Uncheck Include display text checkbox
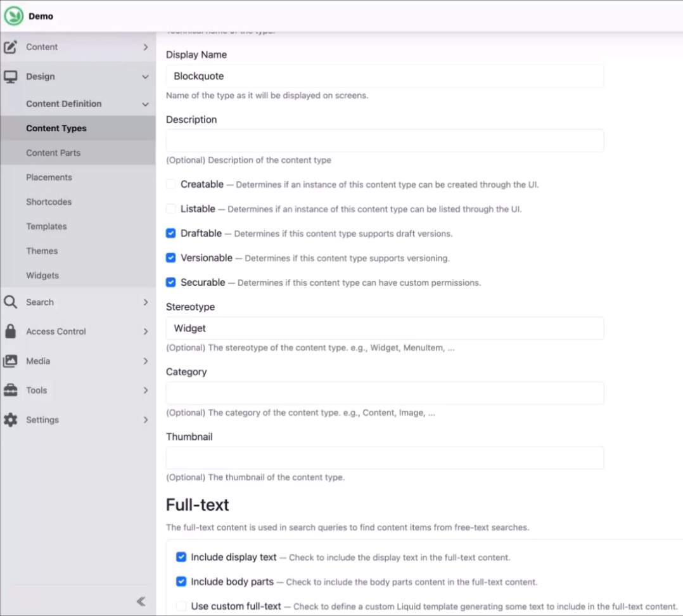The width and height of the screenshot is (683, 616). [181, 557]
